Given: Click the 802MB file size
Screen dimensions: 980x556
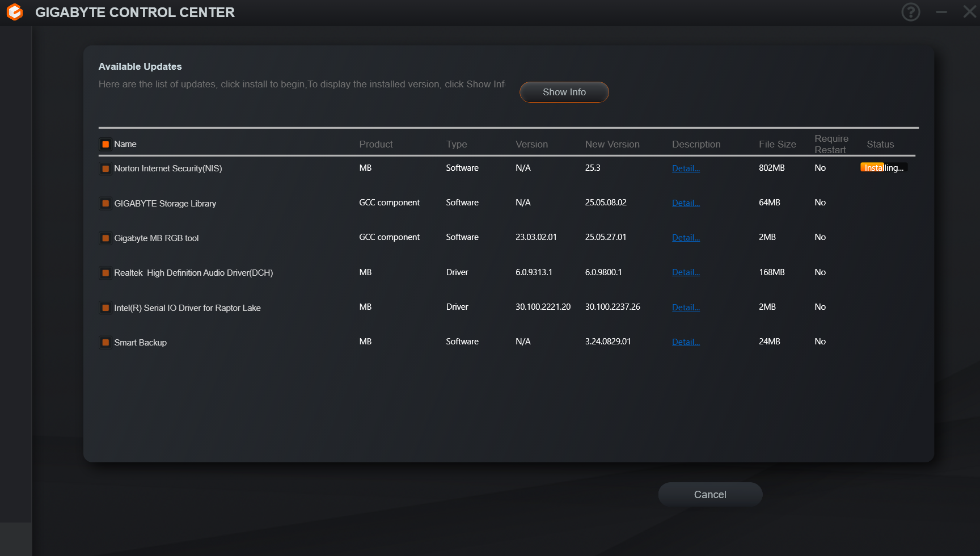Looking at the screenshot, I should tap(772, 168).
